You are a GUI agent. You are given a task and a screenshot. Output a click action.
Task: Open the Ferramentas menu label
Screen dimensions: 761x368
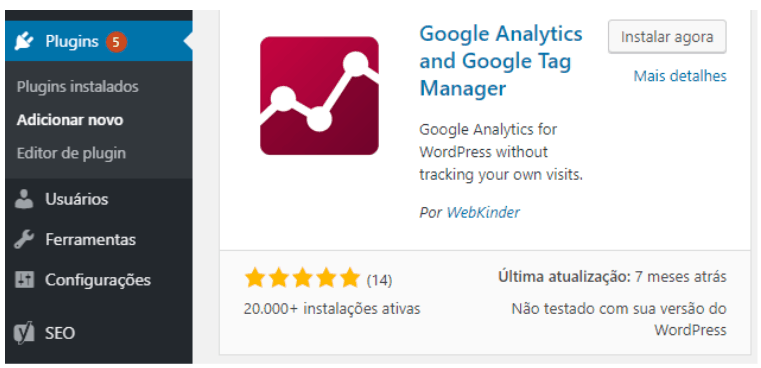click(x=90, y=240)
